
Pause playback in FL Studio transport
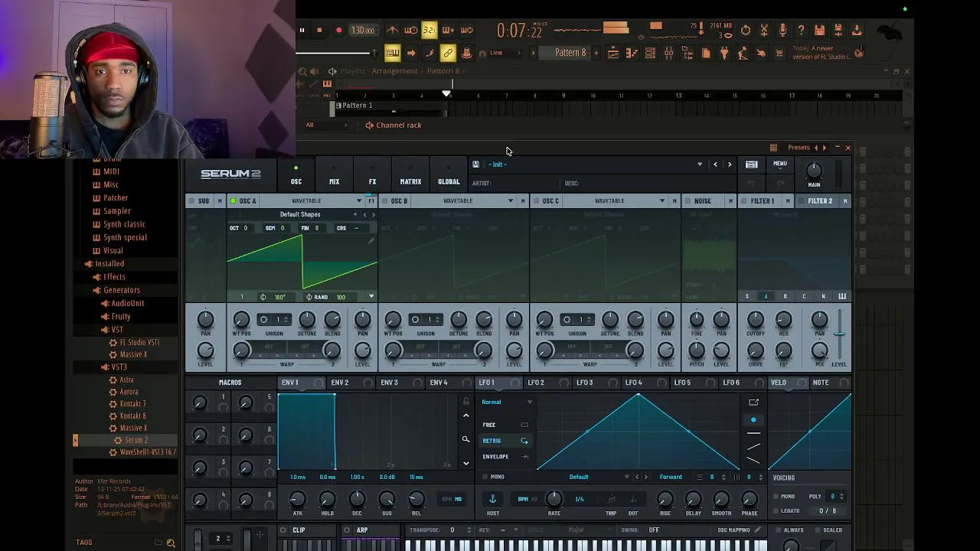click(302, 31)
